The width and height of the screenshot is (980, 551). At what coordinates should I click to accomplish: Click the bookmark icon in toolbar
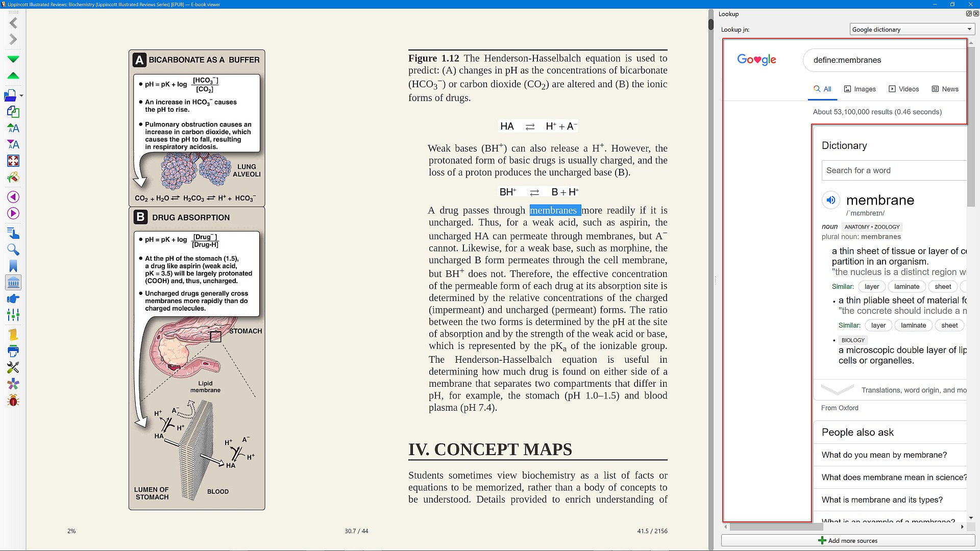click(x=13, y=266)
